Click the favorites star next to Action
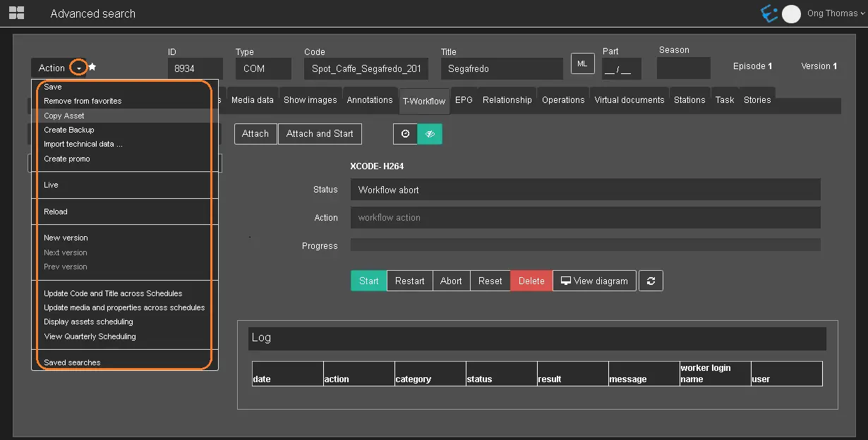This screenshot has height=440, width=868. (92, 67)
